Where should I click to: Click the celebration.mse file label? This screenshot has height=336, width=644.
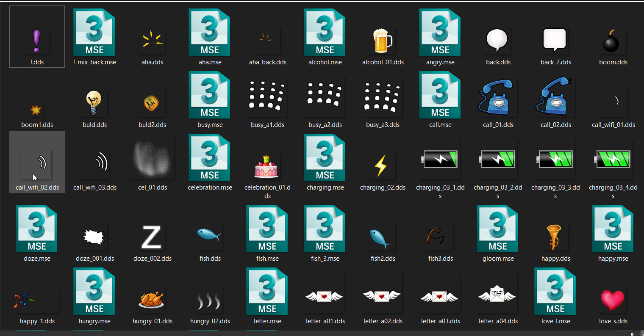point(210,187)
